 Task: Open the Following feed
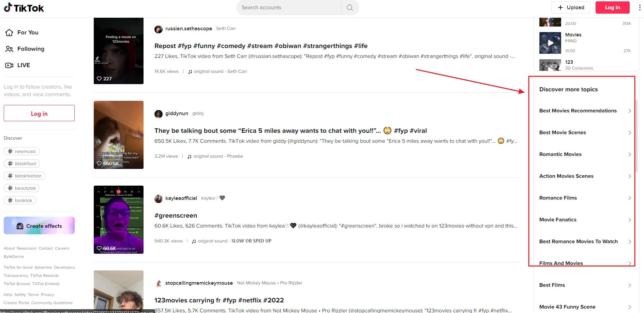(25, 49)
